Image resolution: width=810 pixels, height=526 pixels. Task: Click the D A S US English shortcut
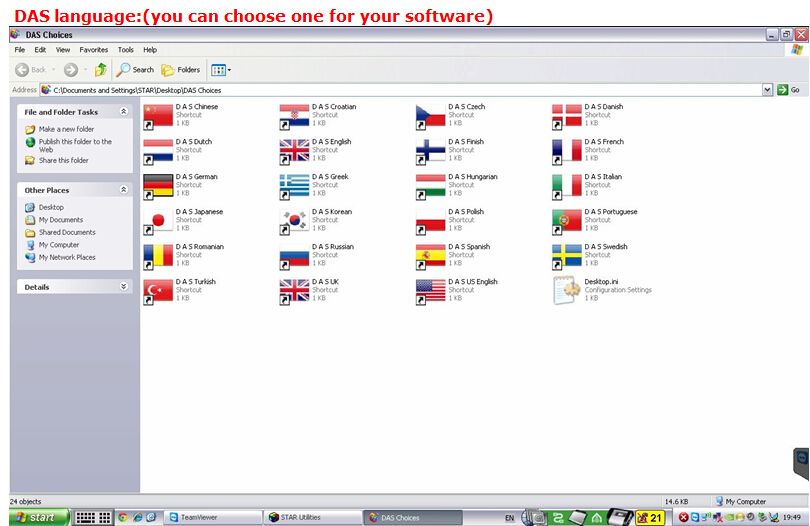[x=457, y=291]
